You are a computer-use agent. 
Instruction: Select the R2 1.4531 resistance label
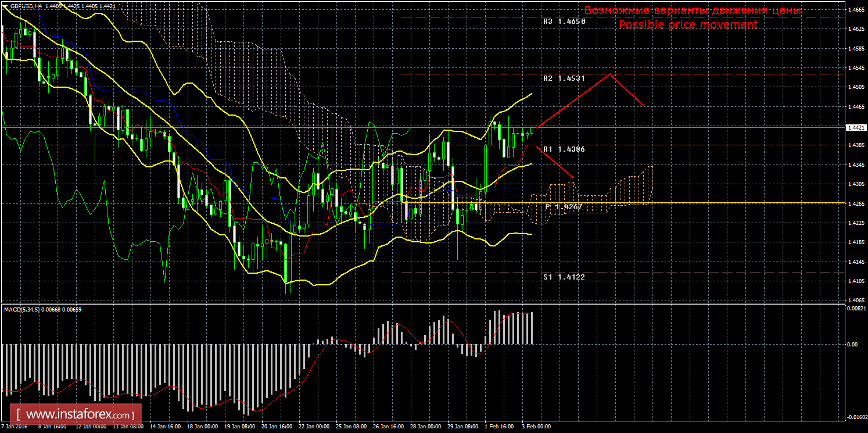(x=564, y=78)
